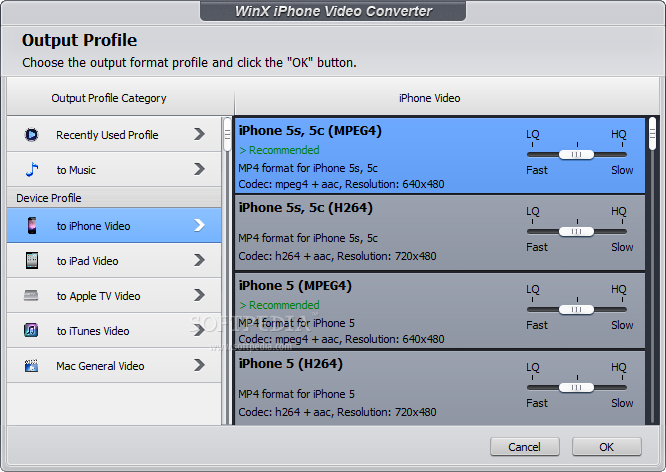Click the iPhone device icon
This screenshot has height=472, width=666.
point(32,226)
